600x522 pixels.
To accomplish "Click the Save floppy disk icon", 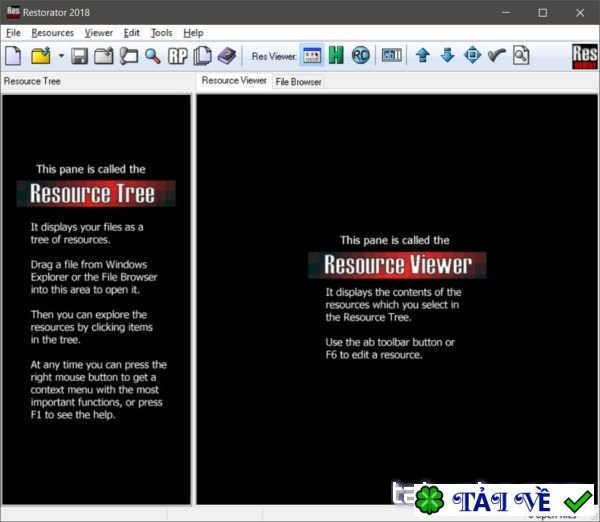I will [80, 56].
